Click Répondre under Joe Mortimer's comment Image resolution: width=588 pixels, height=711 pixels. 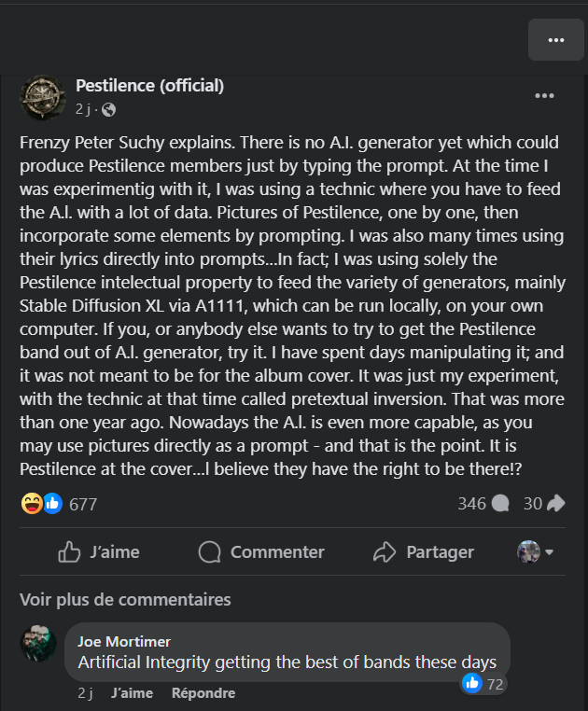203,693
